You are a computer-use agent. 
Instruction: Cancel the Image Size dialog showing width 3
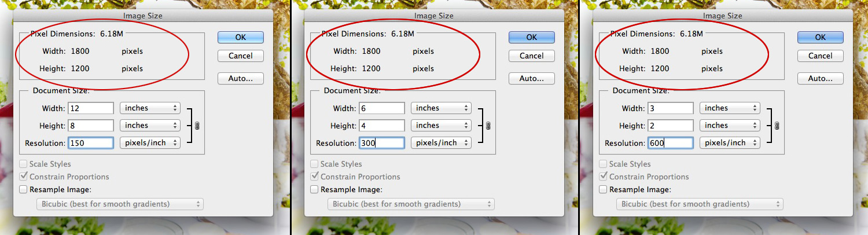821,56
